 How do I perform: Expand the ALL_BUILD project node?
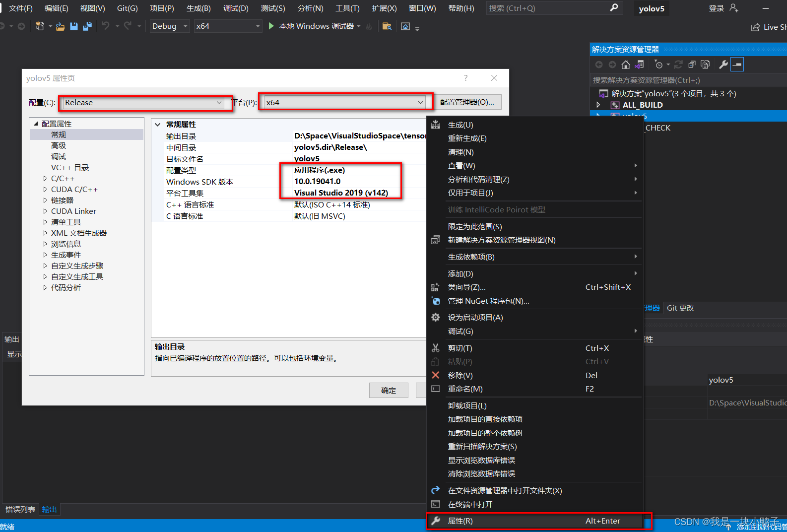tap(598, 105)
